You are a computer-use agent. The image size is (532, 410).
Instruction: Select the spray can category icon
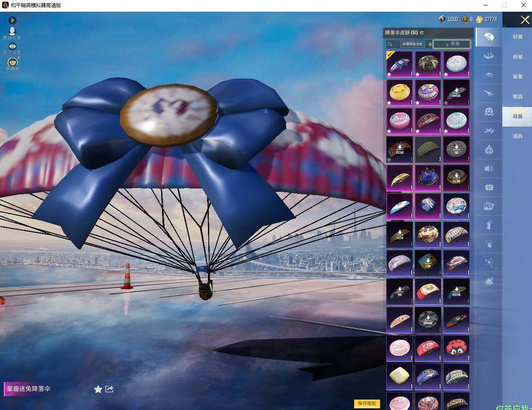coord(489,225)
